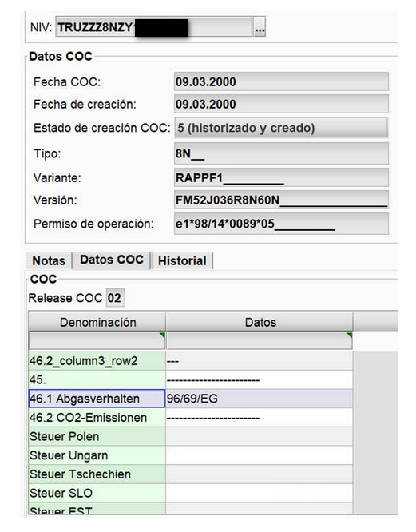Screen dimensions: 416x532
Task: Select the Fecha COC field
Action: coord(281,81)
